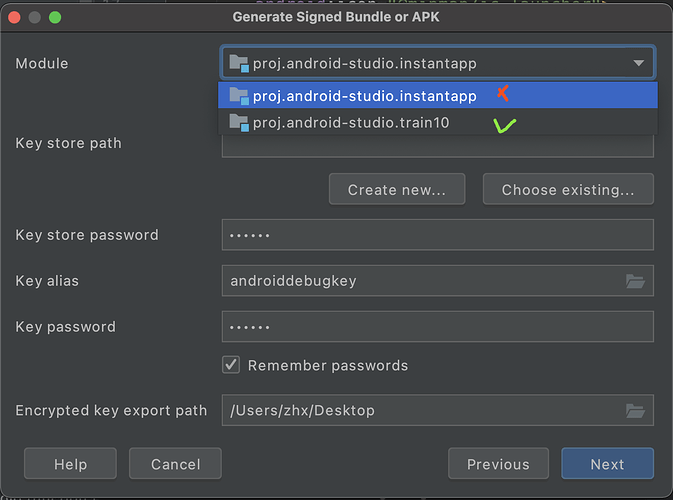Click the Encrypted key export path field
This screenshot has height=500, width=673.
pyautogui.click(x=420, y=410)
